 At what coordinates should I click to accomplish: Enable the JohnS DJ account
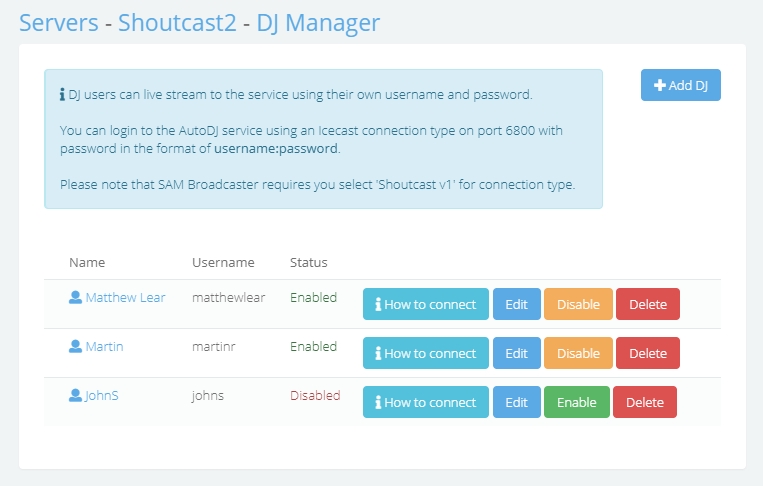coord(577,402)
